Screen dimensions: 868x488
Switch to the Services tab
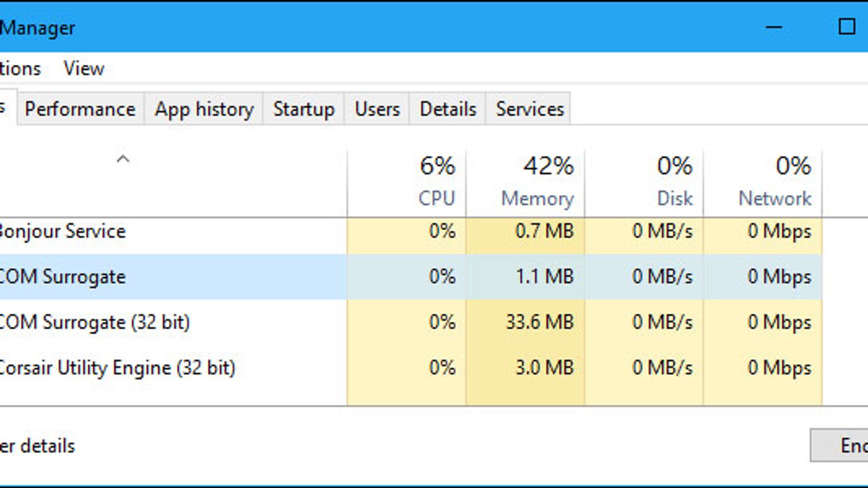point(529,109)
